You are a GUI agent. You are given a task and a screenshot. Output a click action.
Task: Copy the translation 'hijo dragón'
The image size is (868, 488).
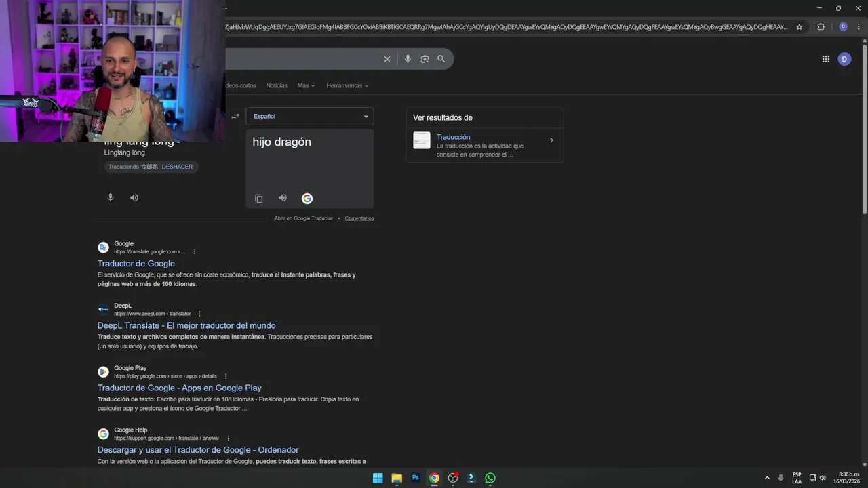tap(258, 199)
